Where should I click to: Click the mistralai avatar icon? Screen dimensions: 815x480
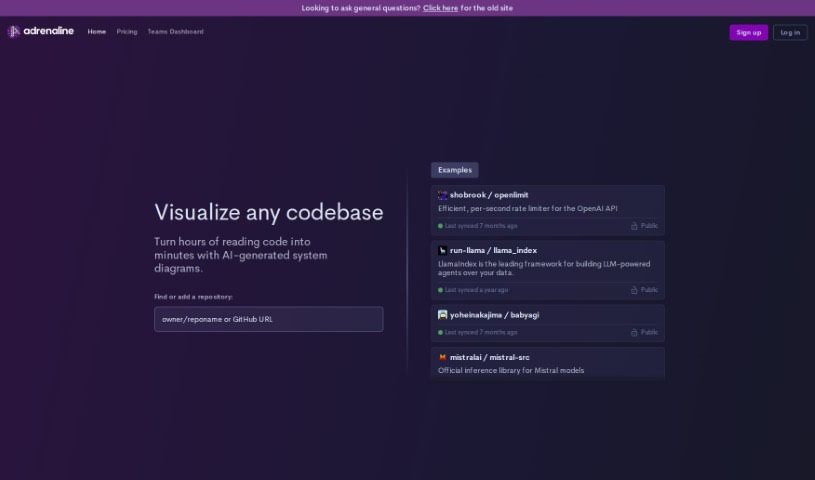442,357
